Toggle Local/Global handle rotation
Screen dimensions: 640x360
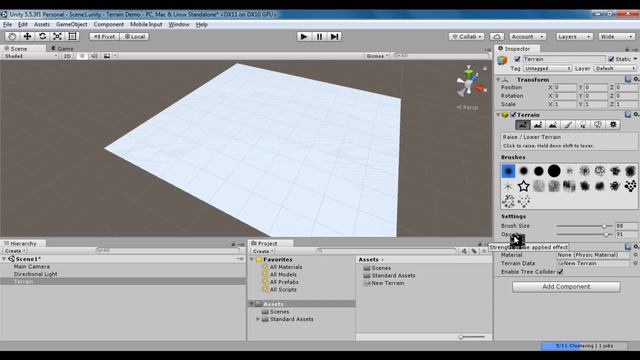point(135,36)
